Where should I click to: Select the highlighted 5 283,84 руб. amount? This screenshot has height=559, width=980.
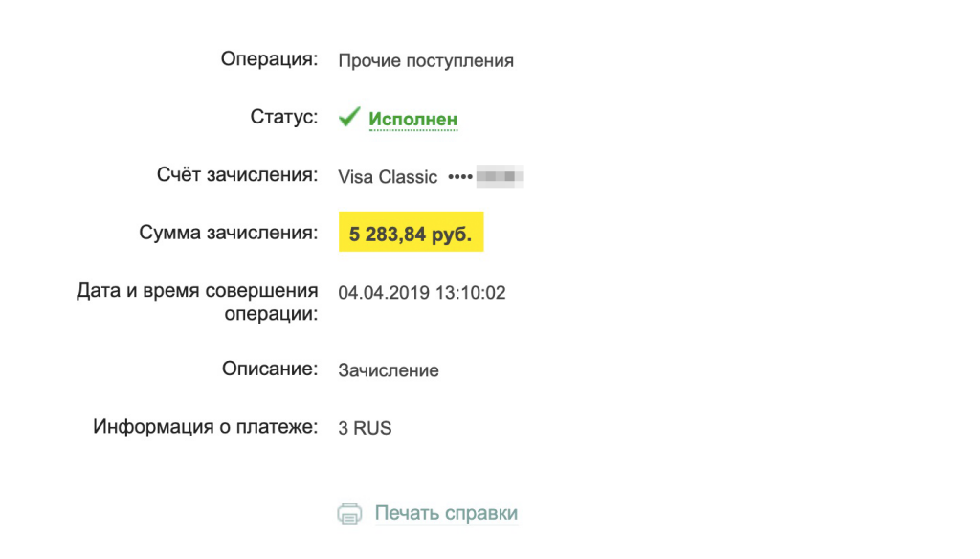tap(411, 235)
